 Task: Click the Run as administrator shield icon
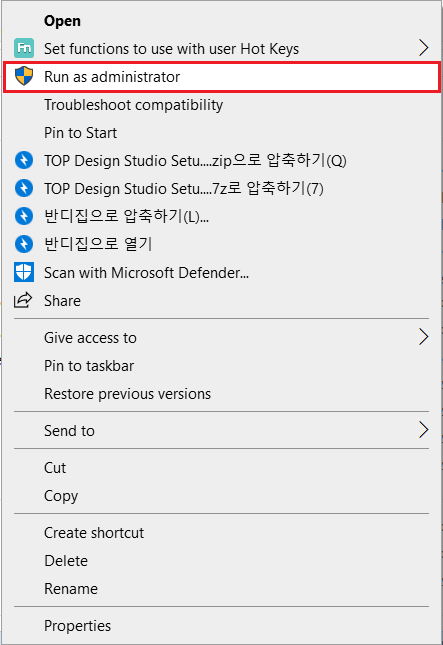coord(24,77)
